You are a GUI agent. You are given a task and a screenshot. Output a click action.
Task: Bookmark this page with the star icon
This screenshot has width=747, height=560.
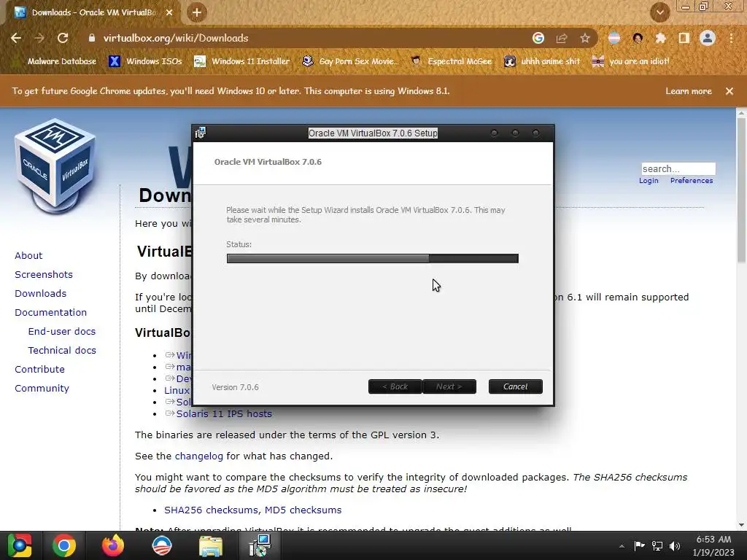pos(585,38)
